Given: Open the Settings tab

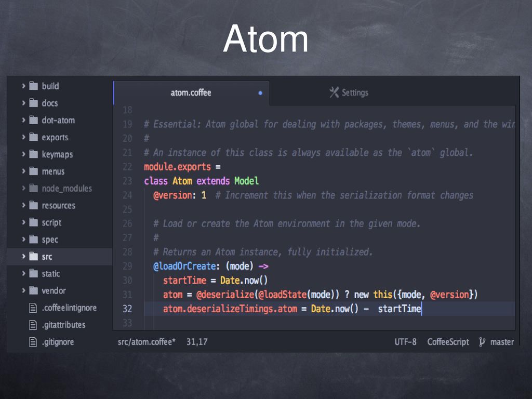Looking at the screenshot, I should pyautogui.click(x=349, y=92).
